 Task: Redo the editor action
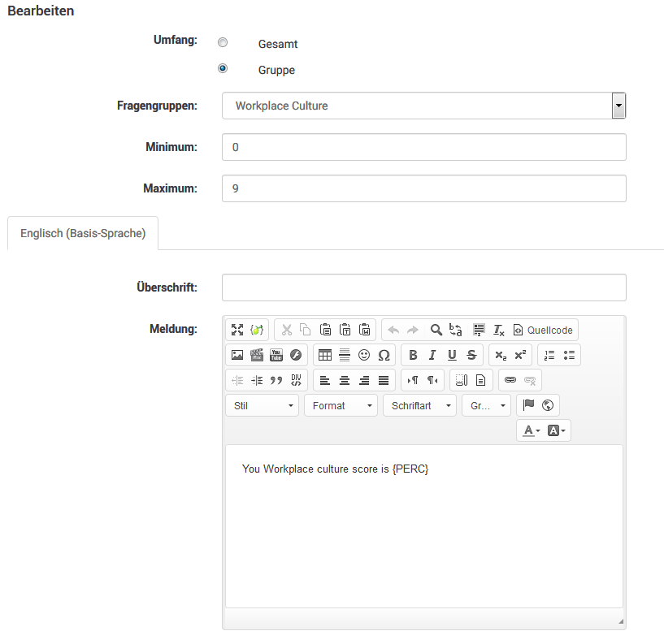413,330
